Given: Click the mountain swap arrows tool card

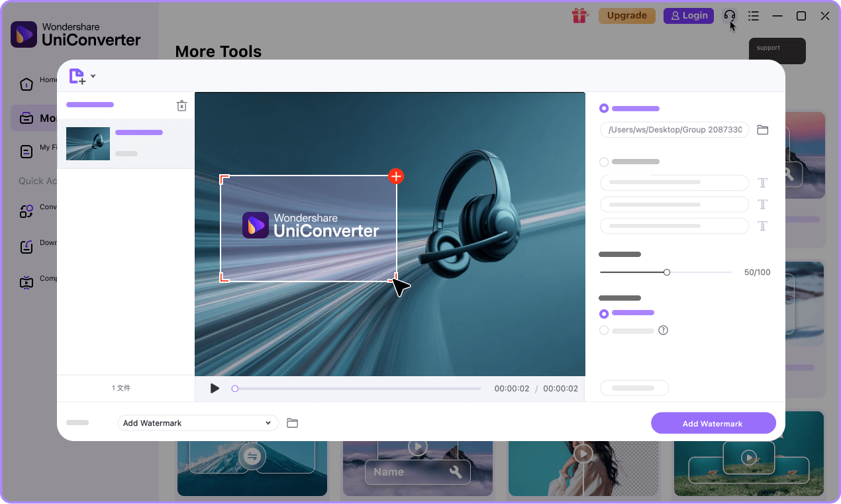Looking at the screenshot, I should pos(252,469).
